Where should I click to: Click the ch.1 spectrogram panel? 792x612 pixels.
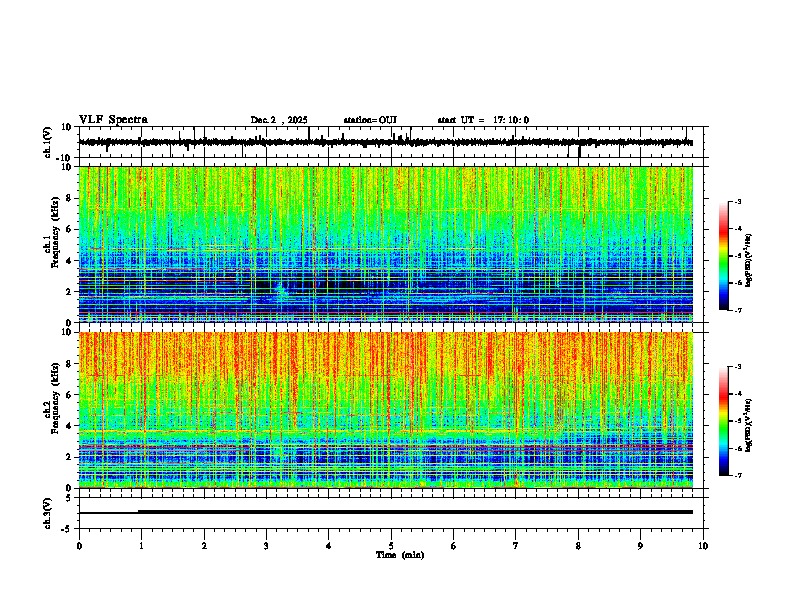coord(386,244)
